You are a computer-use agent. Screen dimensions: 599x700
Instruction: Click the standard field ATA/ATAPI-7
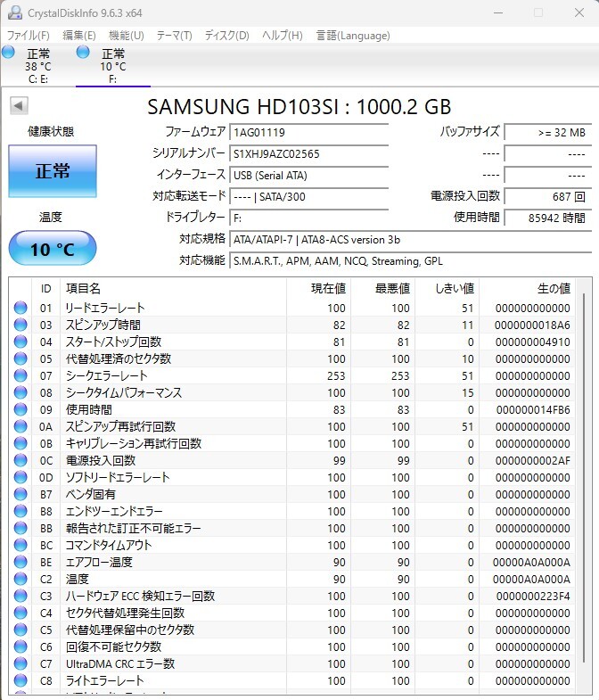coord(410,240)
